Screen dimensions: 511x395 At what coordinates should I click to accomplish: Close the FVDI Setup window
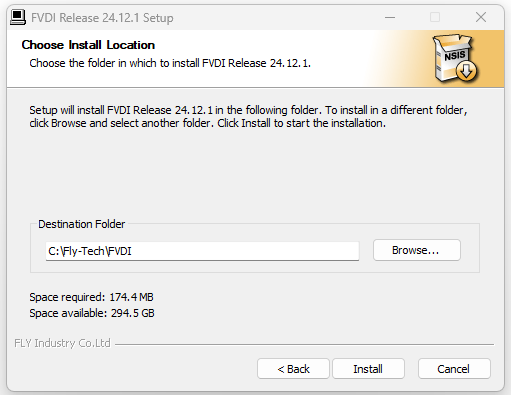click(481, 17)
